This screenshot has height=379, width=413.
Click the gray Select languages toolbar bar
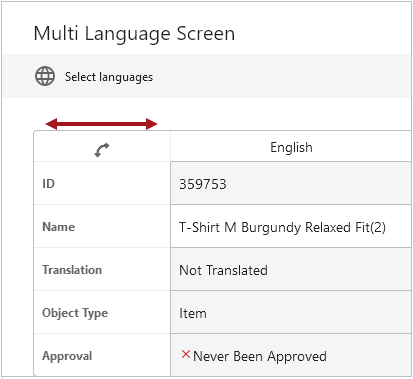pos(207,76)
